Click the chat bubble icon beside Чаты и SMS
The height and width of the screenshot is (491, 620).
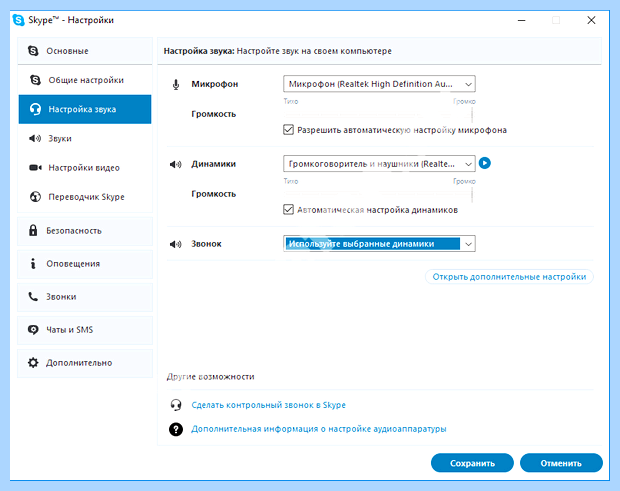[33, 329]
